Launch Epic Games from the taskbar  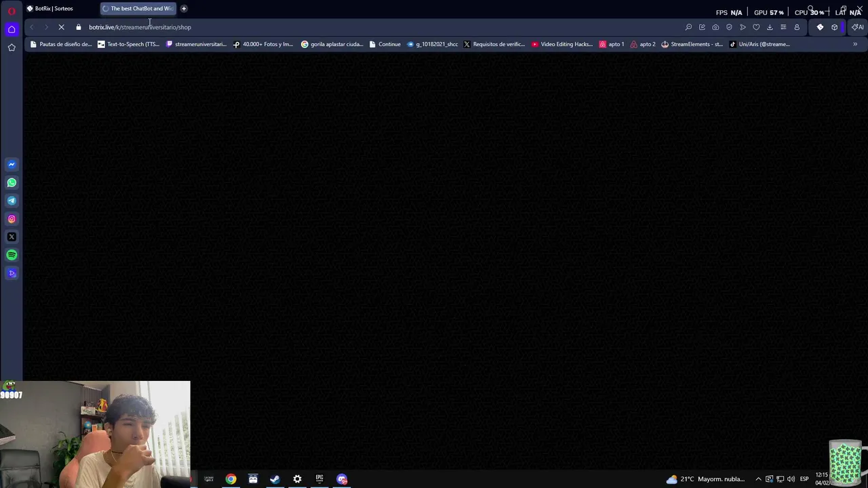point(319,479)
